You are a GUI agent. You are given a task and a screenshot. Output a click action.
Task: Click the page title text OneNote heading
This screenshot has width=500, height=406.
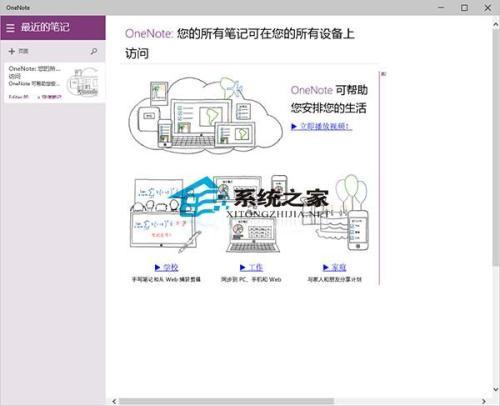(239, 43)
